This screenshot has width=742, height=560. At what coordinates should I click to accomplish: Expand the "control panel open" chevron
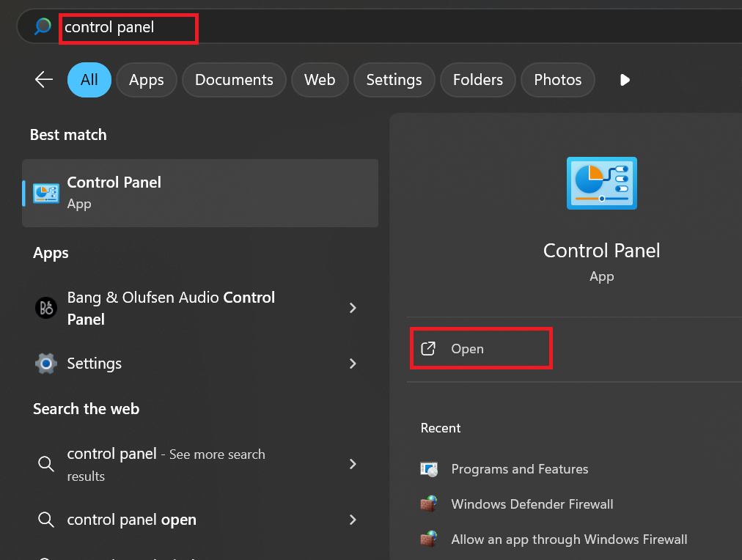pyautogui.click(x=353, y=520)
